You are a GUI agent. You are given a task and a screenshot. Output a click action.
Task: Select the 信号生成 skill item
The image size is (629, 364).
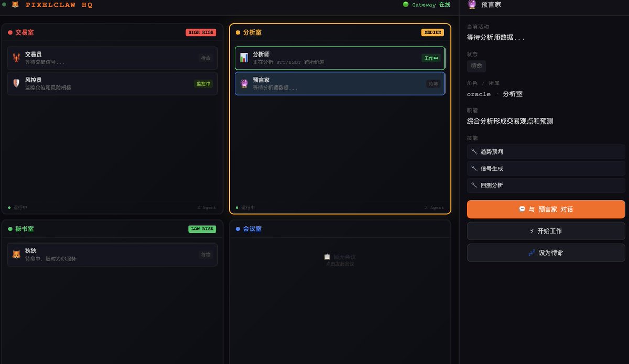546,169
